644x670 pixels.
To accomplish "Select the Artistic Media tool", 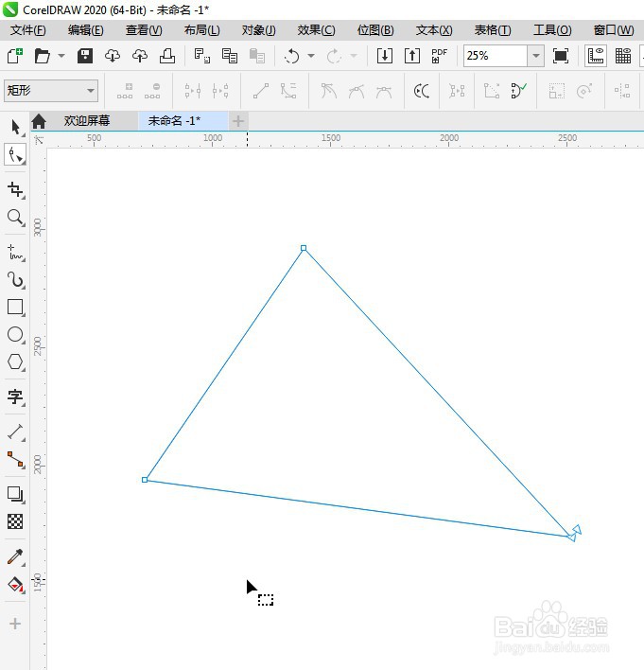I will (15, 280).
